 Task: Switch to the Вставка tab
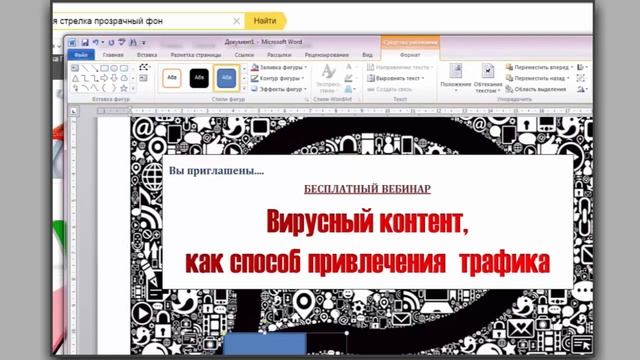147,55
